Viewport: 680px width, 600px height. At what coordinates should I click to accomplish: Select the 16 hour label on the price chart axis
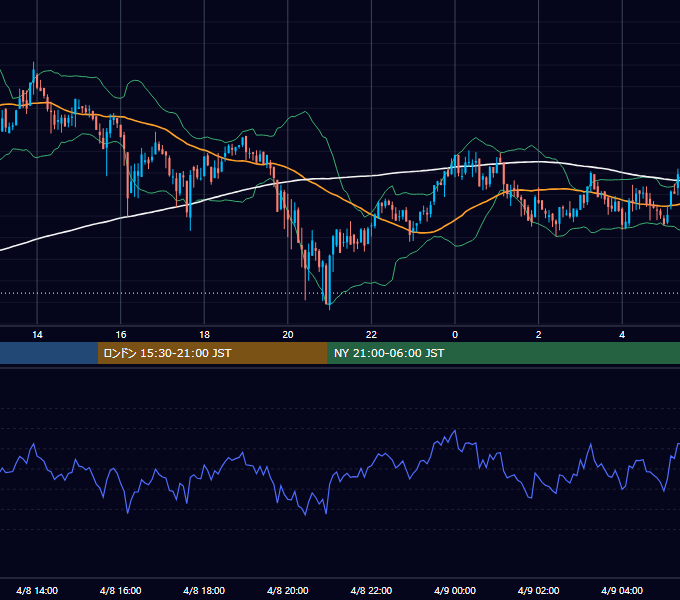121,335
